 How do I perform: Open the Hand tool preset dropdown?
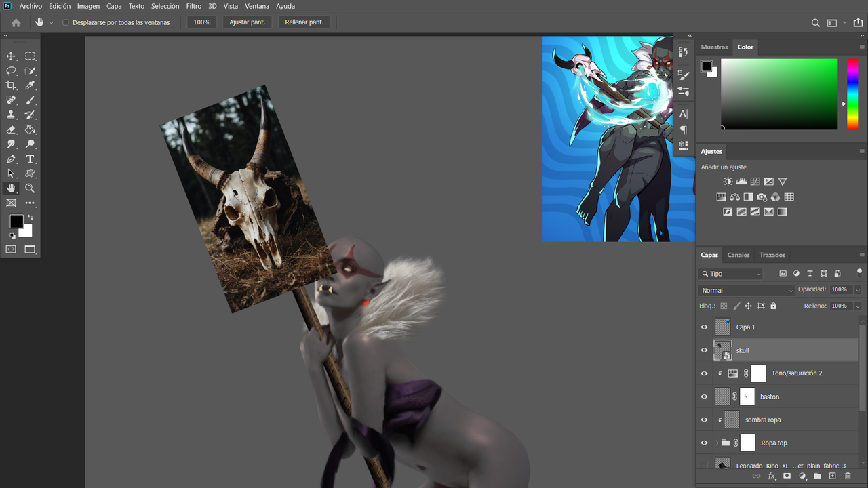coord(51,22)
